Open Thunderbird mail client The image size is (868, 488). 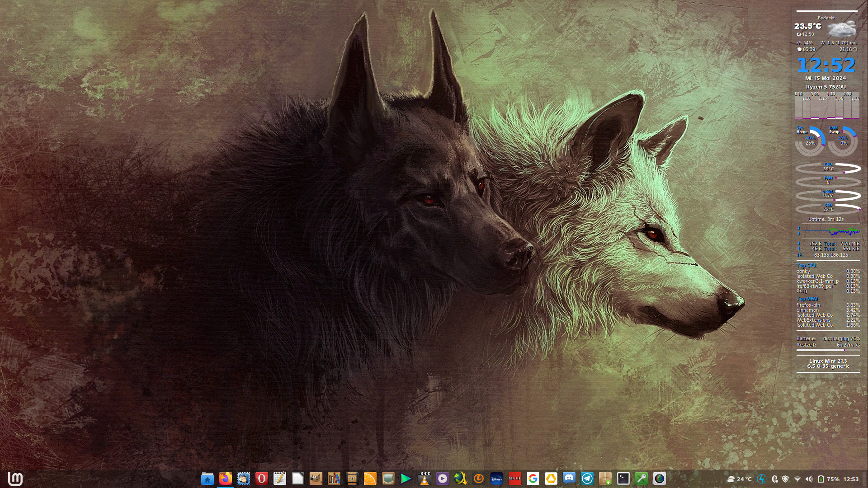tap(244, 479)
